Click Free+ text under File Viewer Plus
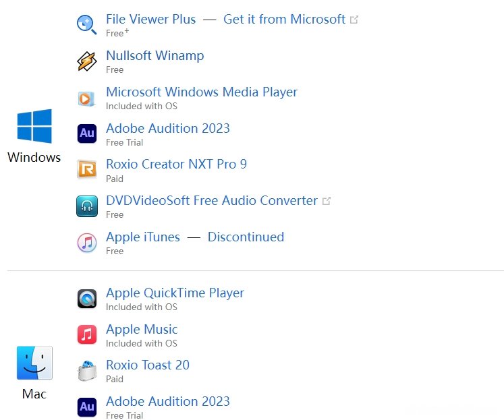Image resolution: width=504 pixels, height=420 pixels. pos(117,33)
